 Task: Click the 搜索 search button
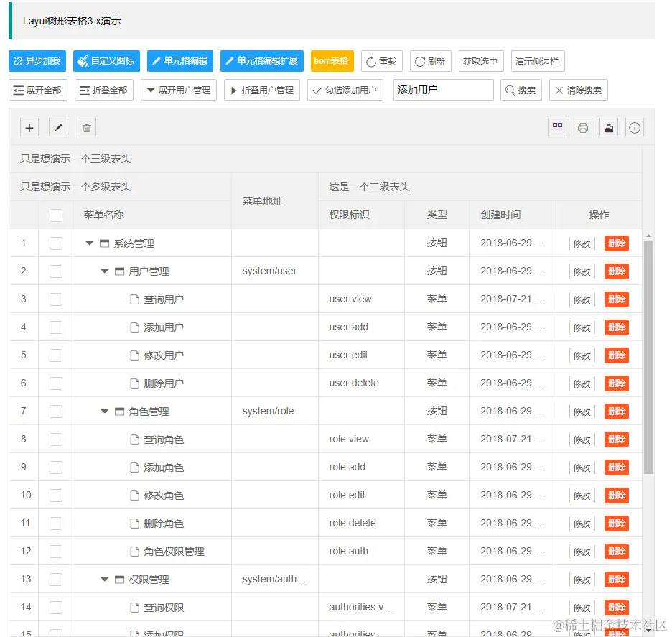pyautogui.click(x=521, y=90)
